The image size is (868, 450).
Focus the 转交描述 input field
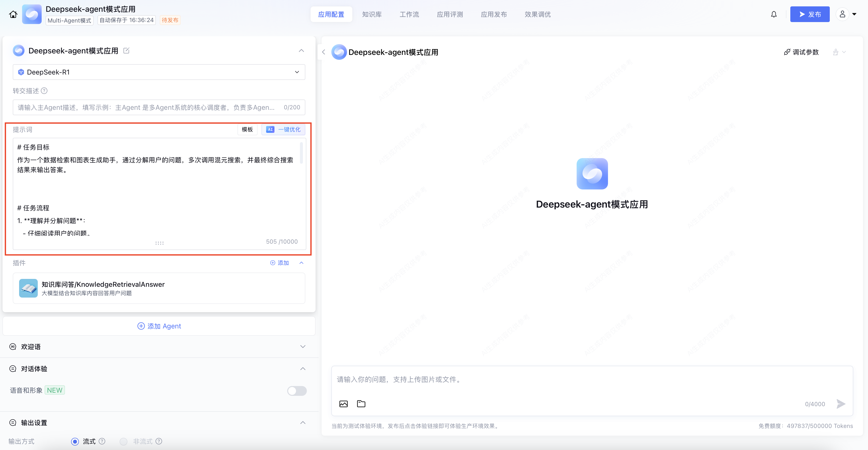(159, 107)
